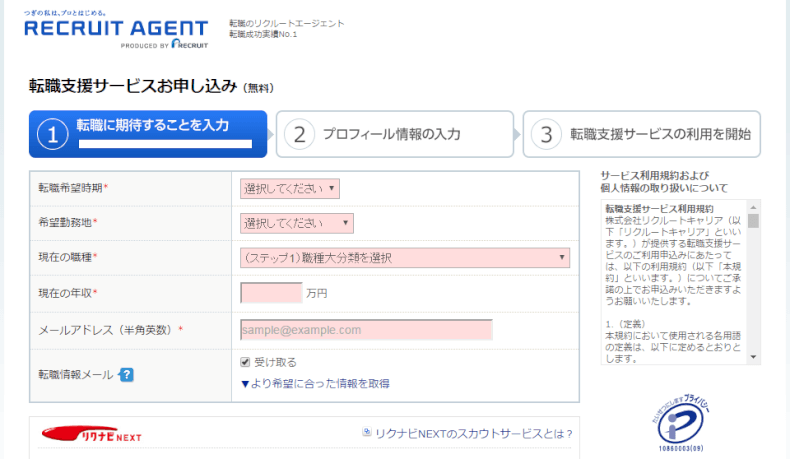Click the step 3 circle number icon
This screenshot has width=790, height=459.
coord(546,134)
